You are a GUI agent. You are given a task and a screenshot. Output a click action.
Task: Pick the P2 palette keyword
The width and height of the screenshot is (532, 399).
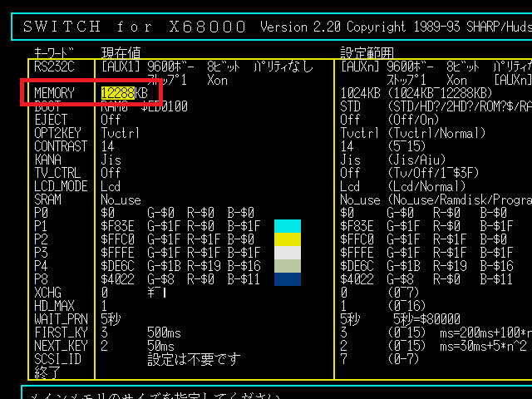point(41,239)
